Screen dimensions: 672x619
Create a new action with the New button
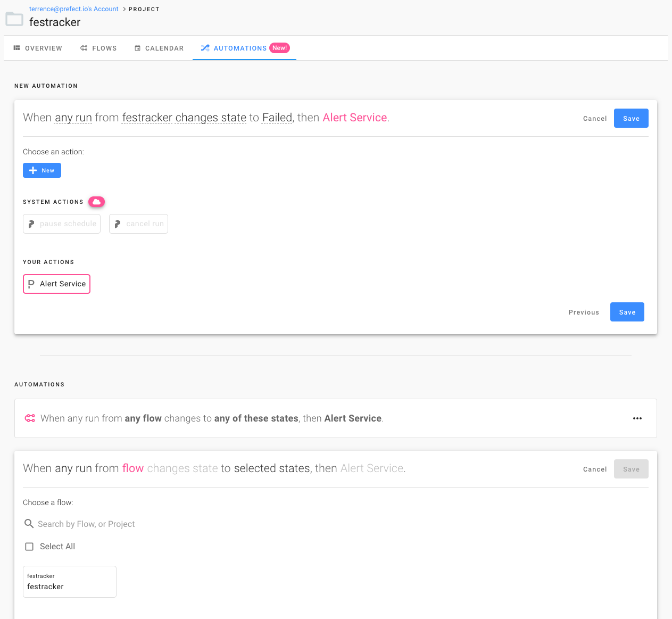[42, 170]
